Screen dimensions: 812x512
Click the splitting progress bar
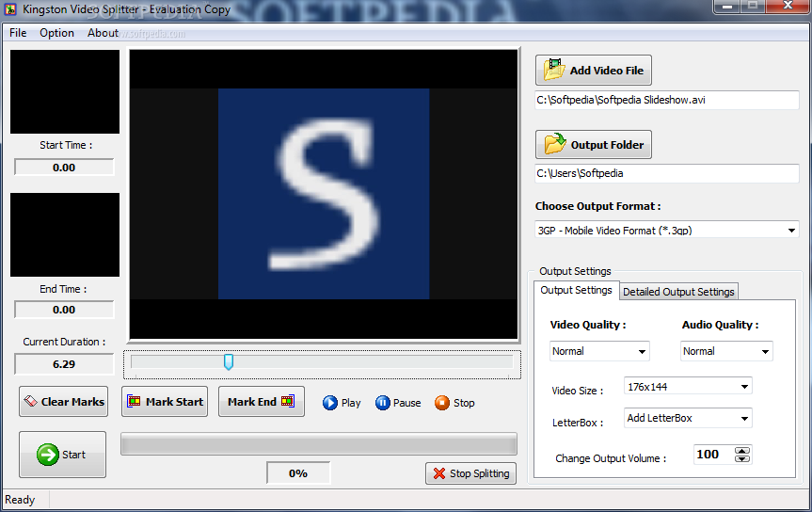pyautogui.click(x=318, y=444)
